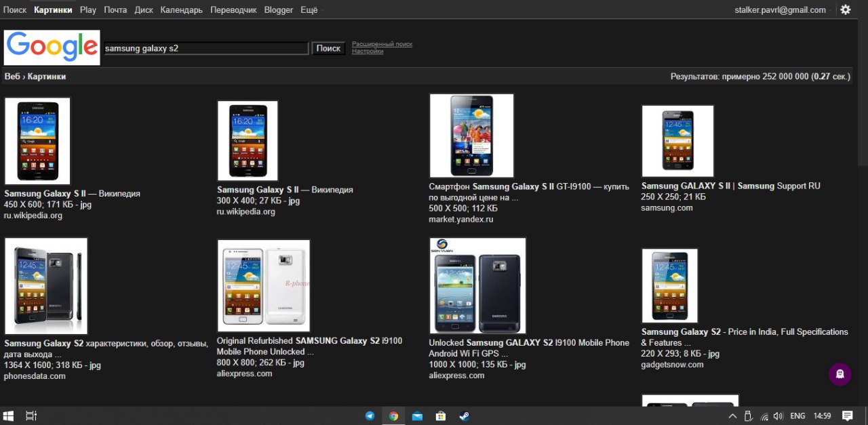This screenshot has height=425, width=868.
Task: Switch to Chrome in the taskbar
Action: point(393,416)
